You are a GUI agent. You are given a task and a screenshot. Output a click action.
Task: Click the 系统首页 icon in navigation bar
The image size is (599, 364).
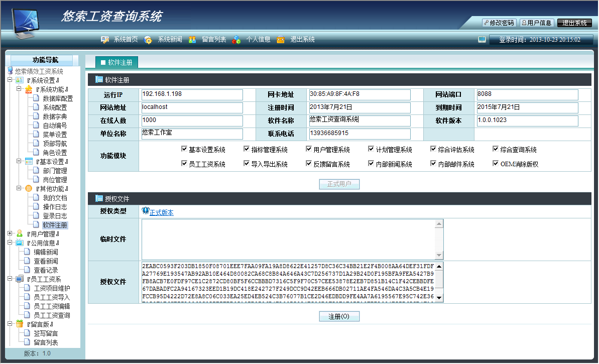click(x=104, y=40)
